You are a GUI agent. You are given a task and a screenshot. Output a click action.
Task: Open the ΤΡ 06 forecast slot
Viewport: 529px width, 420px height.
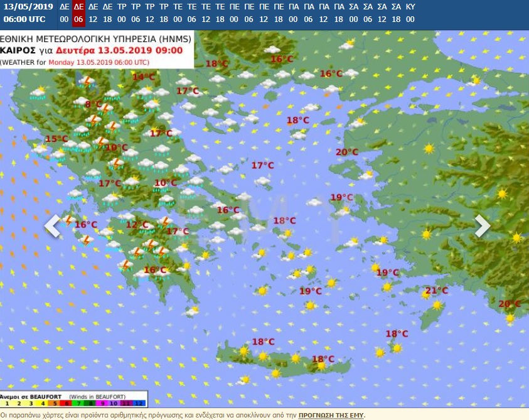click(136, 13)
